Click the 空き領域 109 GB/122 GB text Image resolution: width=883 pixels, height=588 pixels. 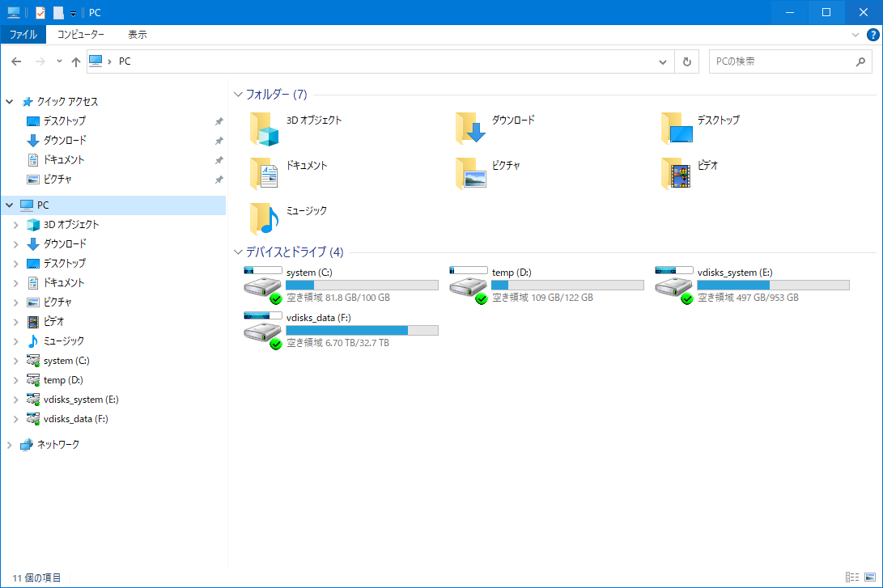point(542,298)
